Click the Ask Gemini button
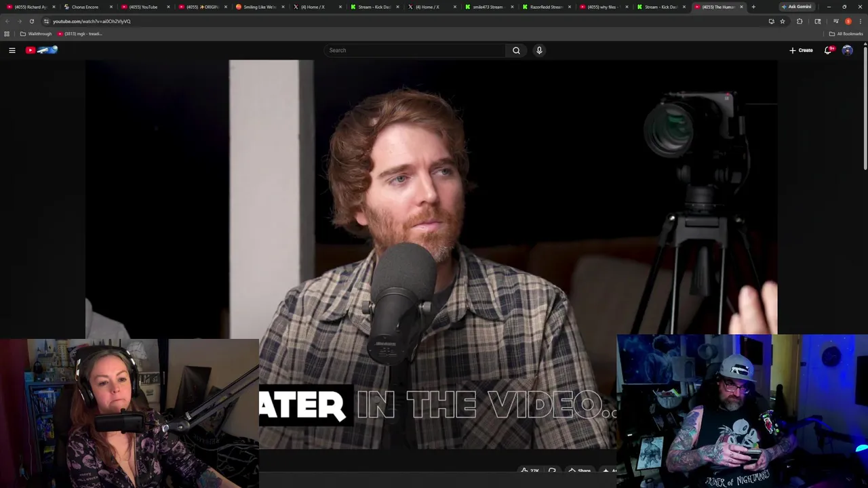868x488 pixels. (796, 7)
